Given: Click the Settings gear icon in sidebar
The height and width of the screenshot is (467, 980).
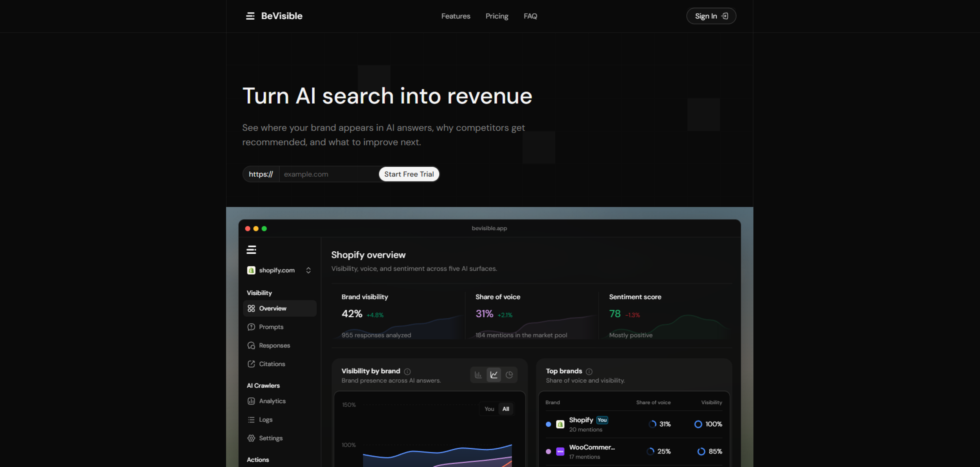Looking at the screenshot, I should (x=251, y=438).
